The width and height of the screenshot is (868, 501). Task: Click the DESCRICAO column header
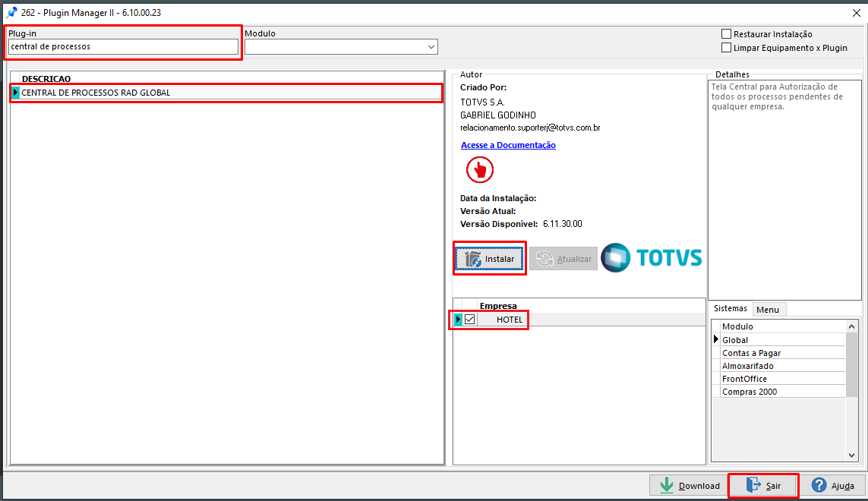(x=46, y=79)
